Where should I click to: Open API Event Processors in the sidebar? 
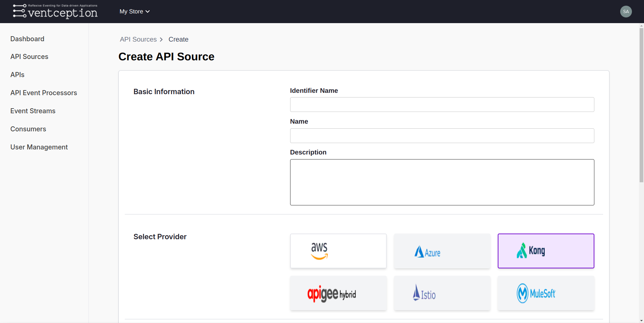click(44, 93)
